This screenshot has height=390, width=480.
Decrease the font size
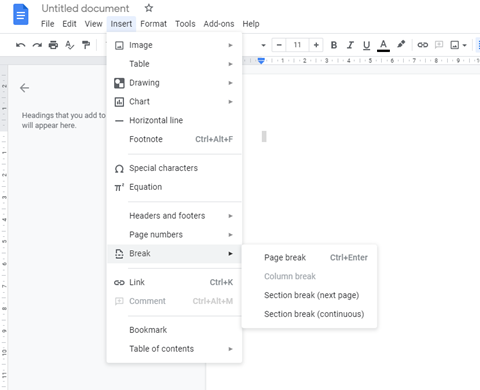(x=279, y=45)
